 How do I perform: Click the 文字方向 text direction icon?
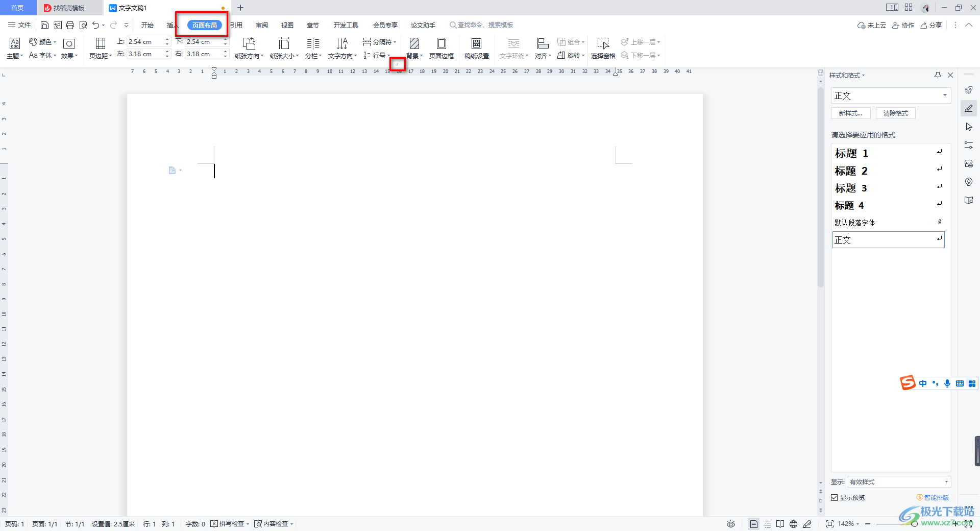click(x=342, y=43)
